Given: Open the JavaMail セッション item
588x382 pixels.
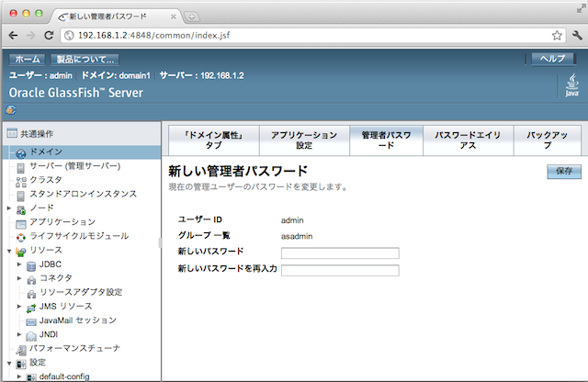Looking at the screenshot, I should 77,320.
